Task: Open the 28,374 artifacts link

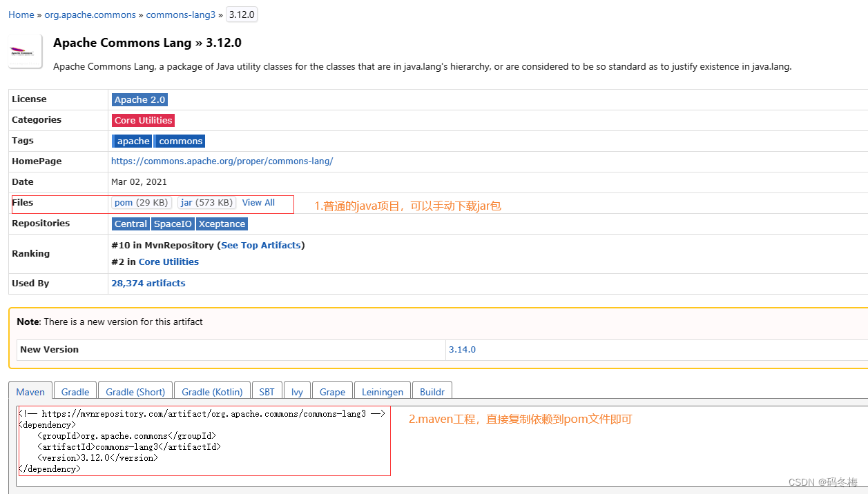Action: point(148,283)
